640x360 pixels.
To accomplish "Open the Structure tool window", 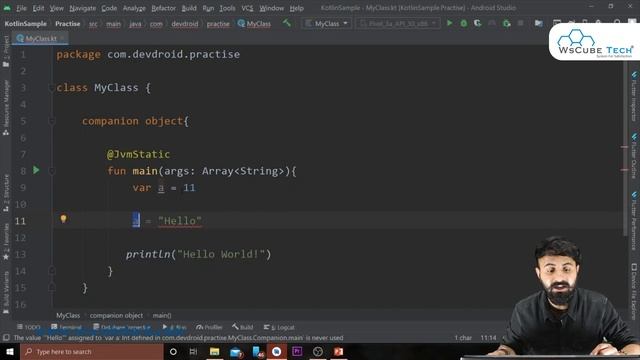I will click(6, 193).
